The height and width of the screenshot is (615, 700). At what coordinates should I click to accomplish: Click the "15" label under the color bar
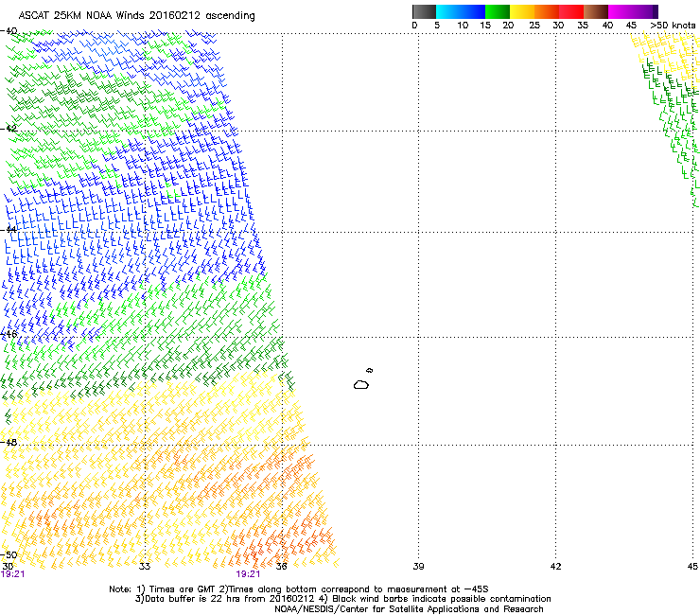coord(485,26)
